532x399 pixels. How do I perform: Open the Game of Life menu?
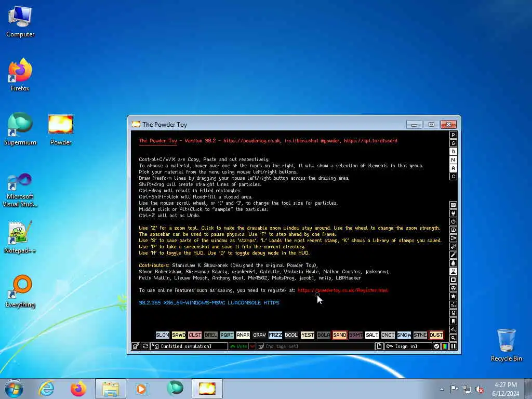click(453, 304)
